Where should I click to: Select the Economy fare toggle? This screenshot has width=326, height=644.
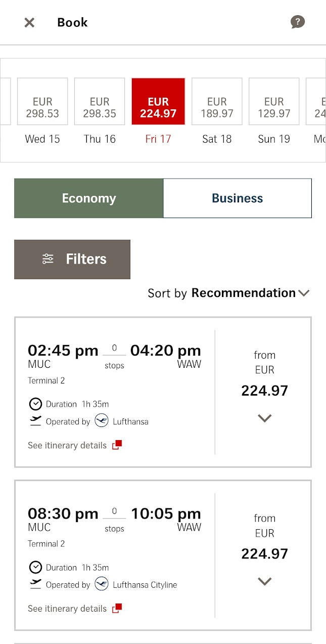[88, 198]
